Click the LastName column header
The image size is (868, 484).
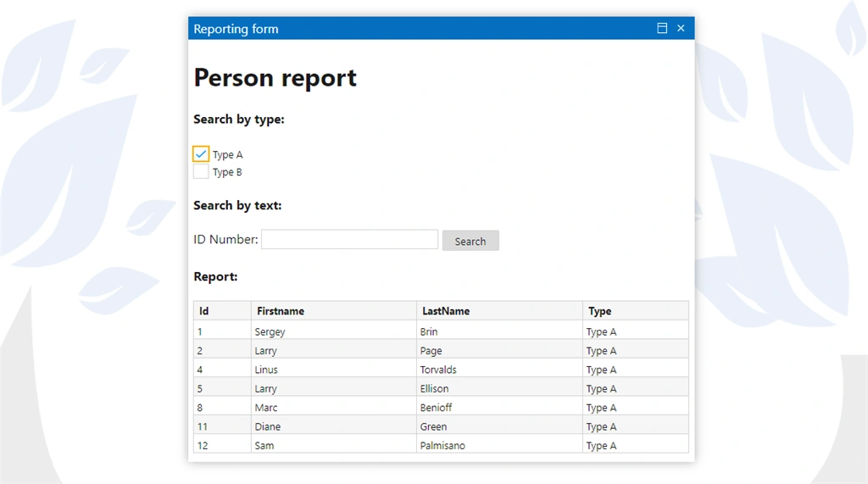click(x=499, y=311)
